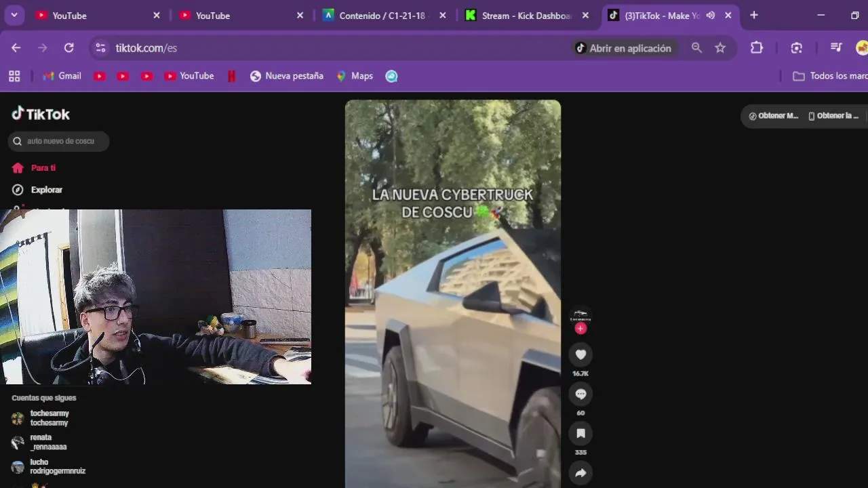Open the media control toolbar icon
868x488 pixels.
(836, 47)
